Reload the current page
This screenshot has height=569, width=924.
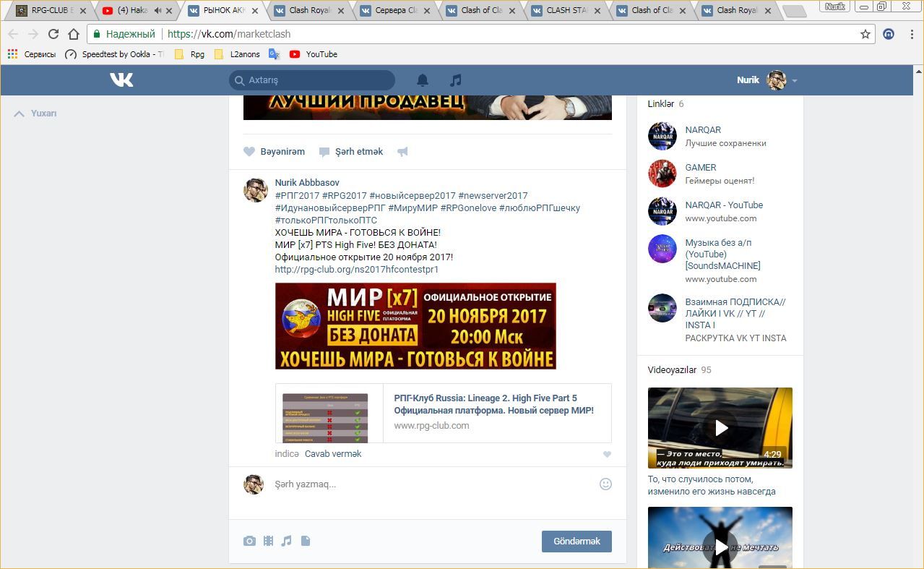coord(53,34)
